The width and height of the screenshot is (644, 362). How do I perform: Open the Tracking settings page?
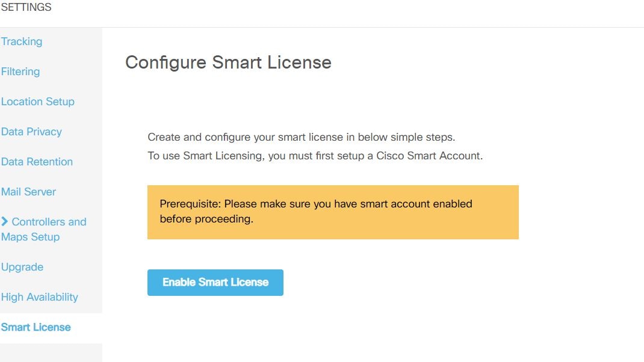pos(22,41)
